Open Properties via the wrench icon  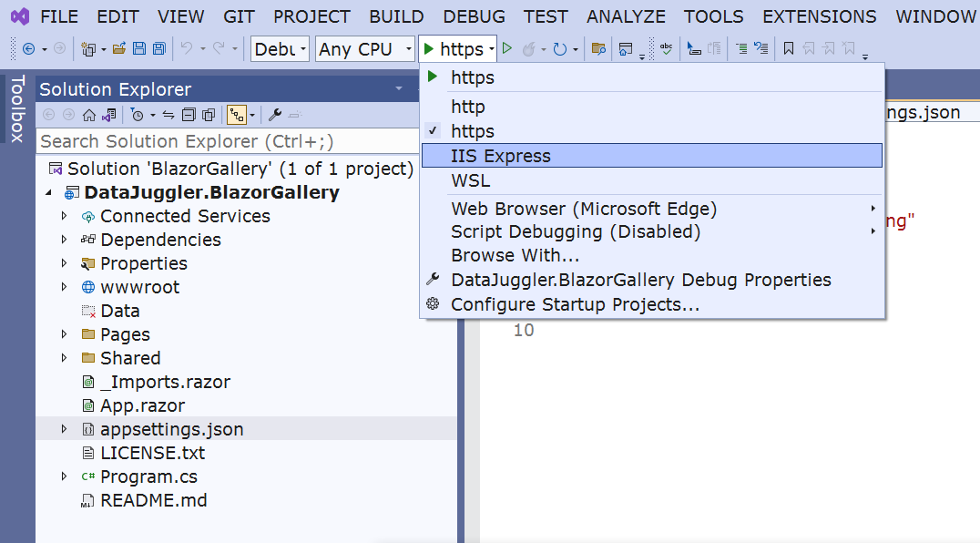[275, 115]
